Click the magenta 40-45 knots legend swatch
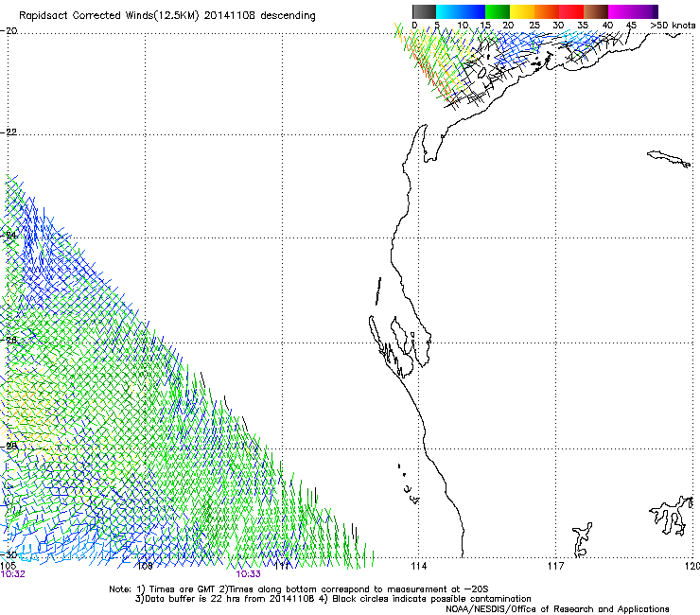This screenshot has width=700, height=615. click(621, 11)
